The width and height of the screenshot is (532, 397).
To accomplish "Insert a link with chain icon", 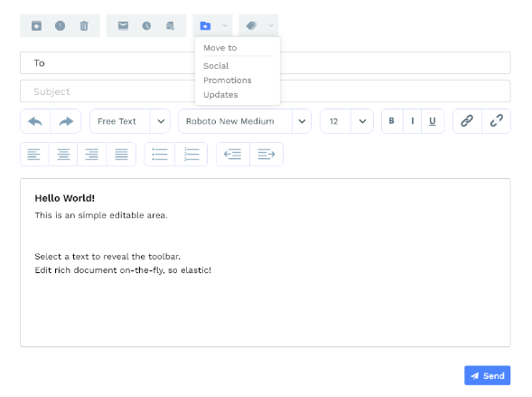I will coord(467,121).
